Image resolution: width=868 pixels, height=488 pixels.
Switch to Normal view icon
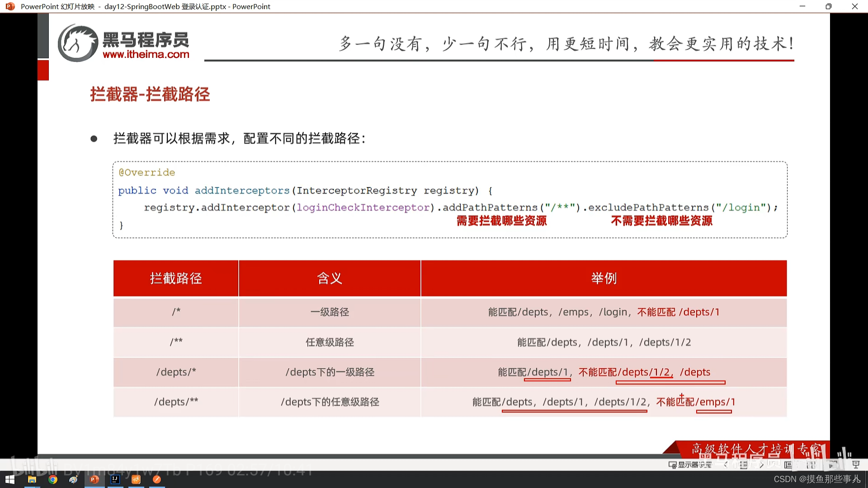pos(788,465)
